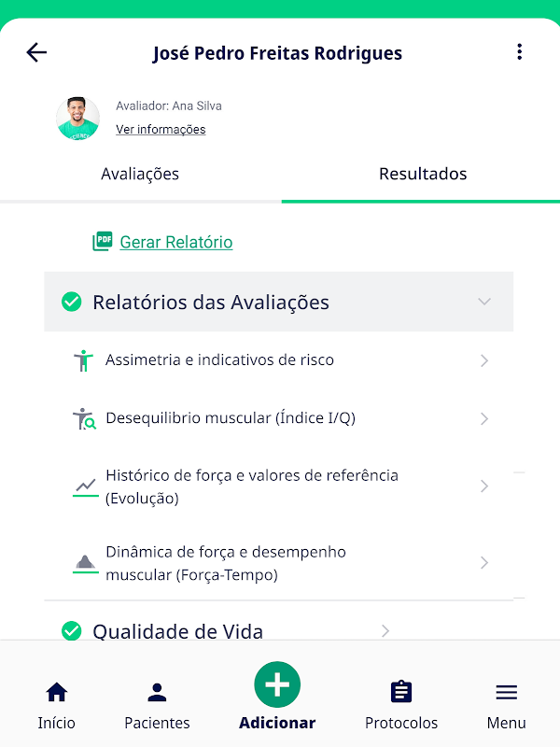Open the three-dot options menu
560x747 pixels.
click(x=520, y=52)
